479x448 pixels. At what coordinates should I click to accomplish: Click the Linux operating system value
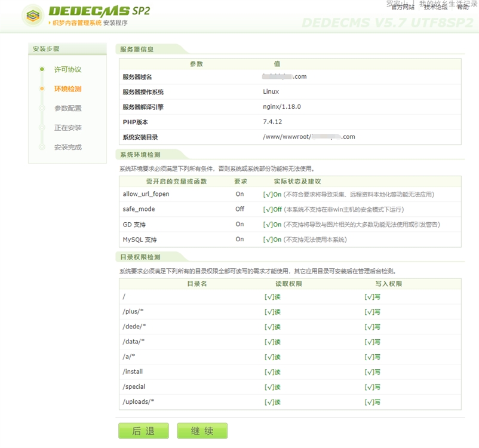(x=271, y=91)
